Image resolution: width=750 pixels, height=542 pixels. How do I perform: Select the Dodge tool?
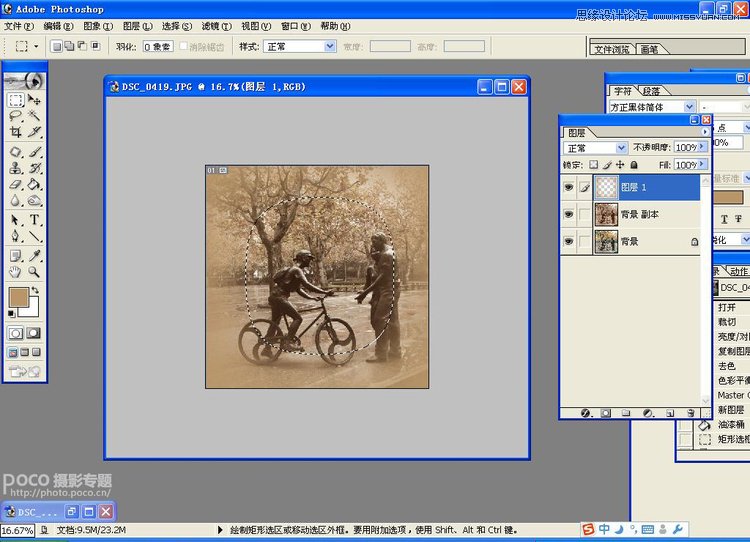click(34, 200)
